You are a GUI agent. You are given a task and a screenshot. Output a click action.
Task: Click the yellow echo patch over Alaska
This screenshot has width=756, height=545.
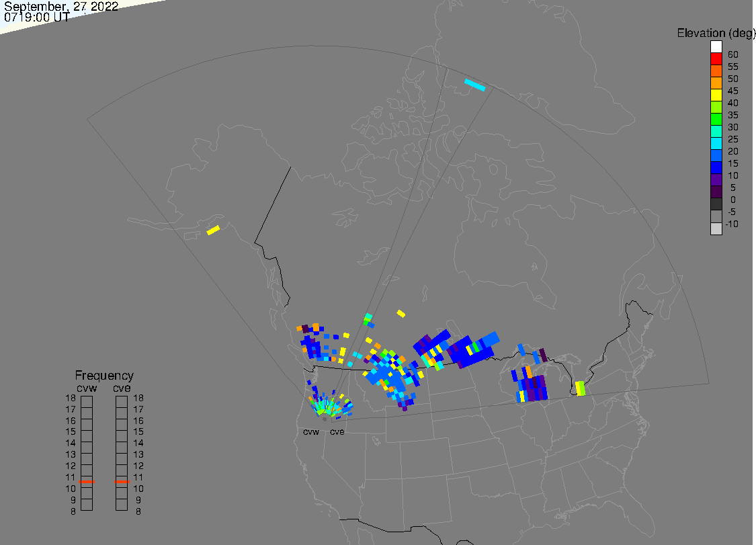coord(213,230)
